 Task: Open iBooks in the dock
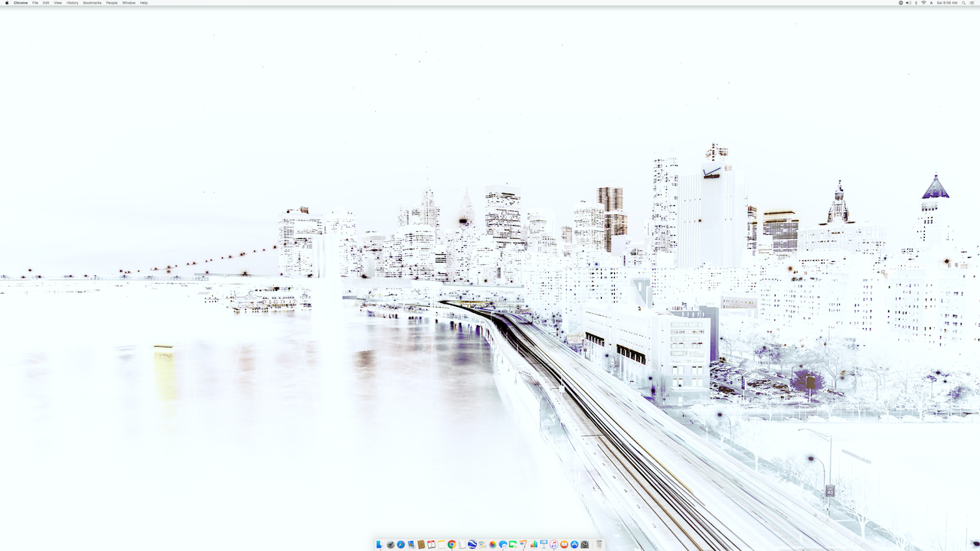(564, 544)
